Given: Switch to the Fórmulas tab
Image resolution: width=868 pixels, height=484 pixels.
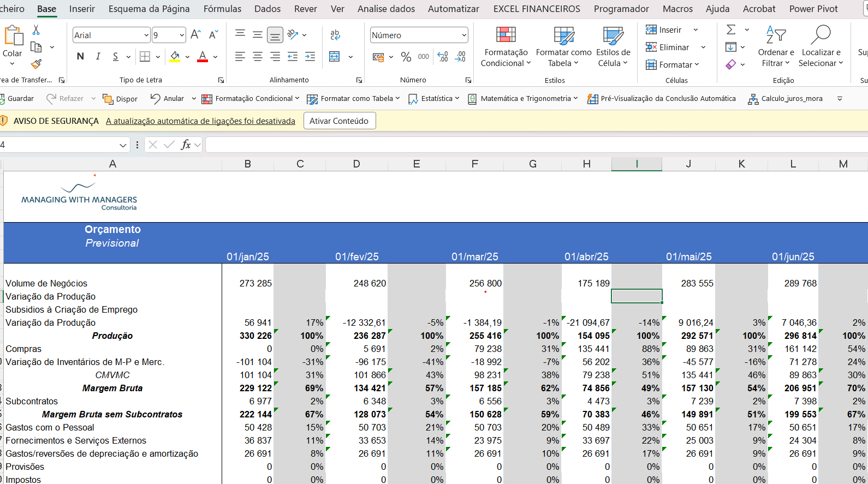Looking at the screenshot, I should tap(222, 9).
